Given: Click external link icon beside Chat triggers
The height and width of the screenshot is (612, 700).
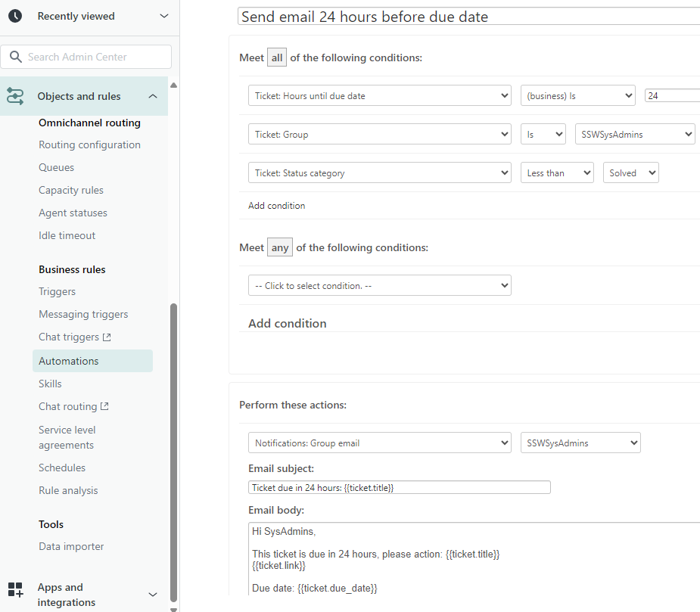Looking at the screenshot, I should tap(107, 337).
